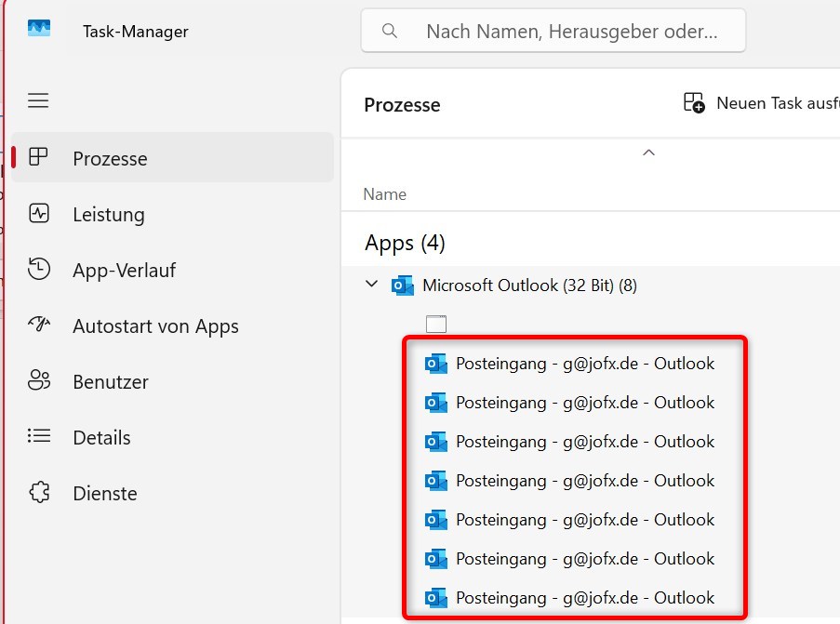Click the magnifier icon in search box

(391, 31)
